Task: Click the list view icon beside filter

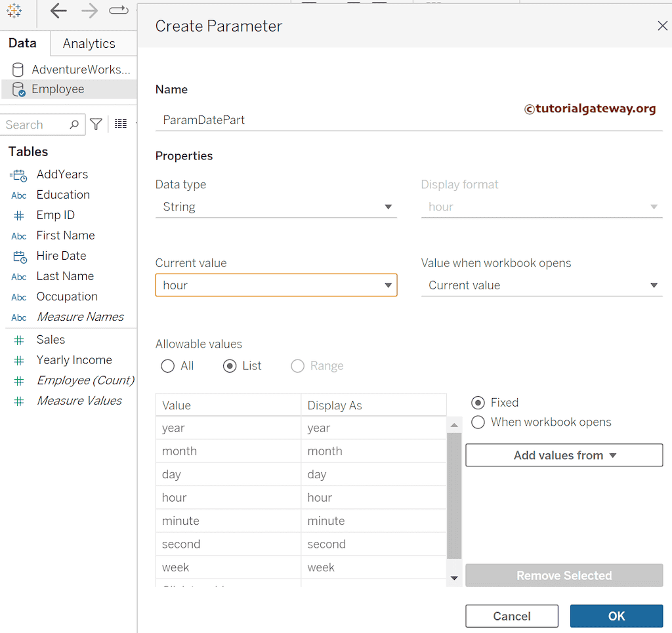Action: coord(121,124)
